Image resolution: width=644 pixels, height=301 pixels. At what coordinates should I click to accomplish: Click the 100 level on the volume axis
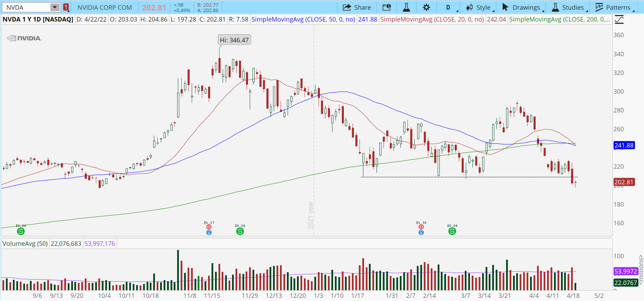(x=619, y=256)
